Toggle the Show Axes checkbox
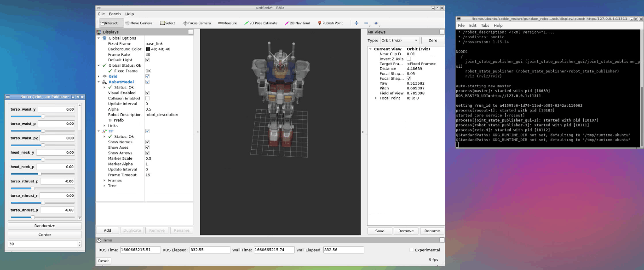Screen dimensions: 644x270 point(148,148)
